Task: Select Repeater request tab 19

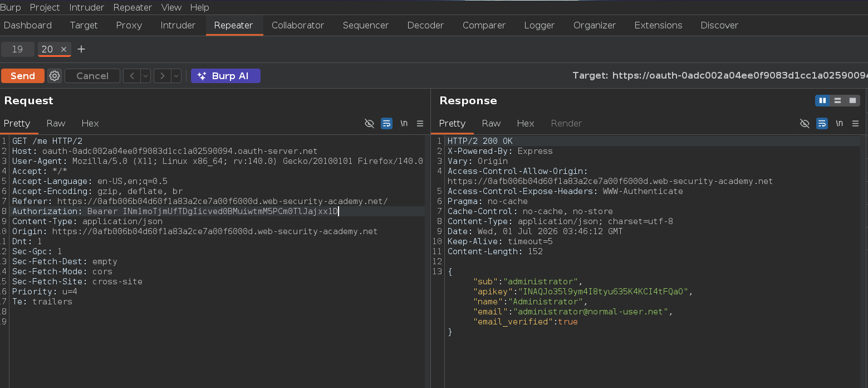Action: [x=17, y=49]
